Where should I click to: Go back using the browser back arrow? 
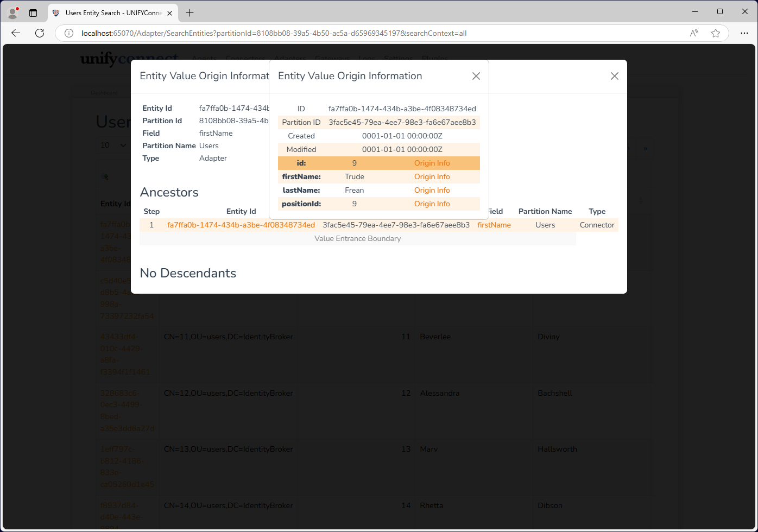(x=16, y=33)
